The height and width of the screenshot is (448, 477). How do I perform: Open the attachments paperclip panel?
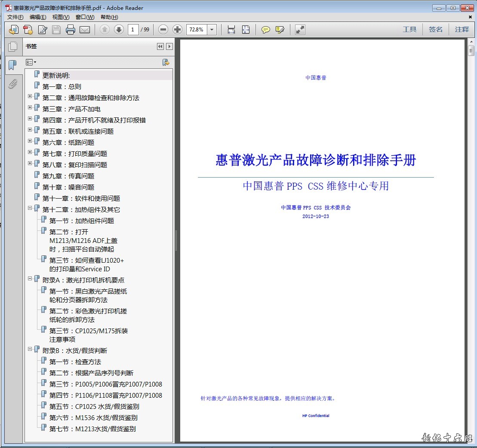point(13,83)
